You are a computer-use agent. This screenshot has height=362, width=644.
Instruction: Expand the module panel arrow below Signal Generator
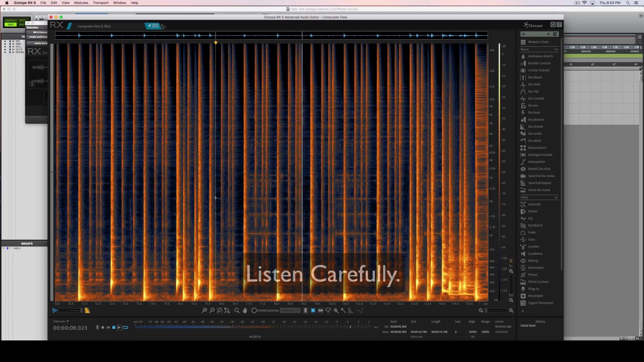point(522,311)
